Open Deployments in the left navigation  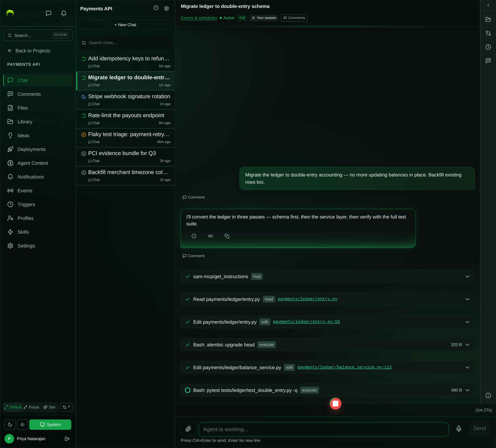coord(38,149)
